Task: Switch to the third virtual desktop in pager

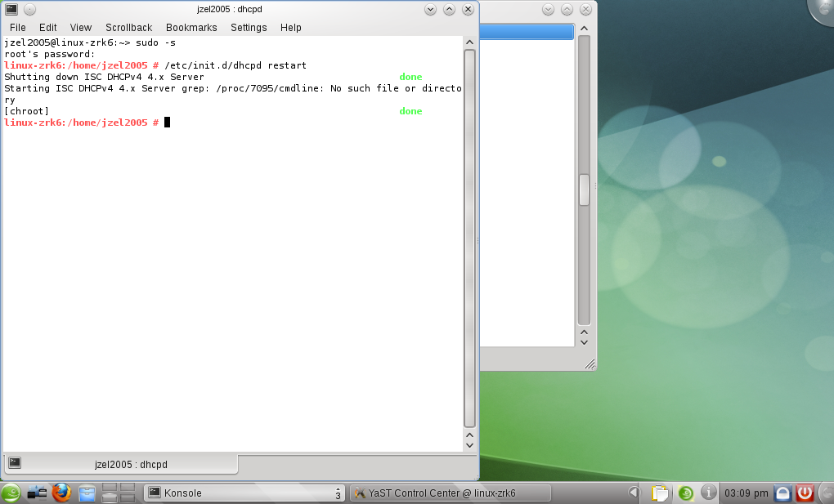Action: tap(110, 498)
